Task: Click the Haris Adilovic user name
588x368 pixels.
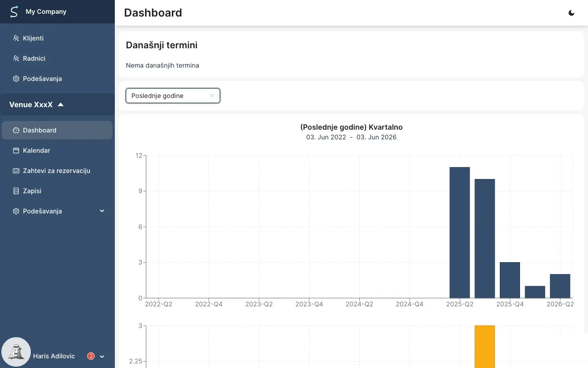Action: coord(54,356)
